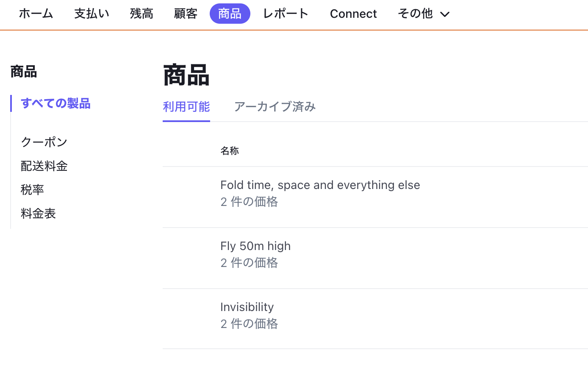Open the product Fold time, space and everything else
This screenshot has height=389, width=588.
(x=320, y=185)
